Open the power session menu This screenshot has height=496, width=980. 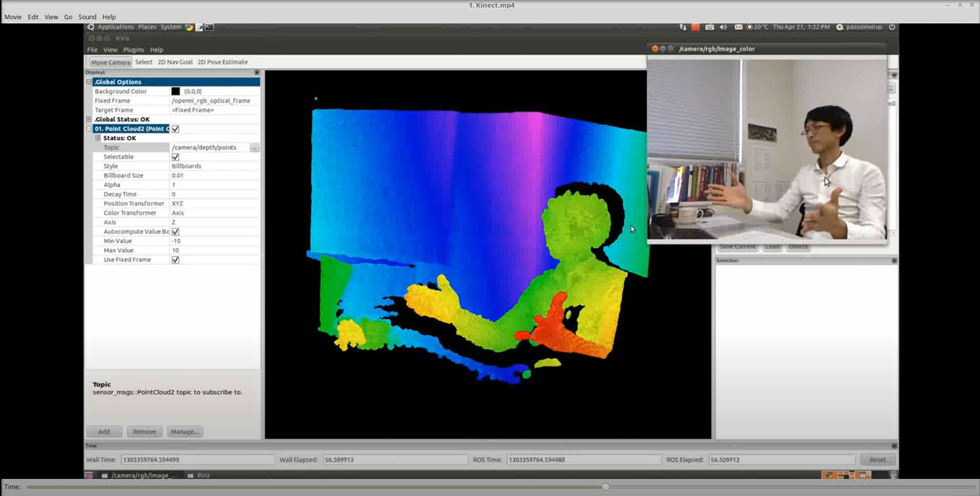point(892,27)
